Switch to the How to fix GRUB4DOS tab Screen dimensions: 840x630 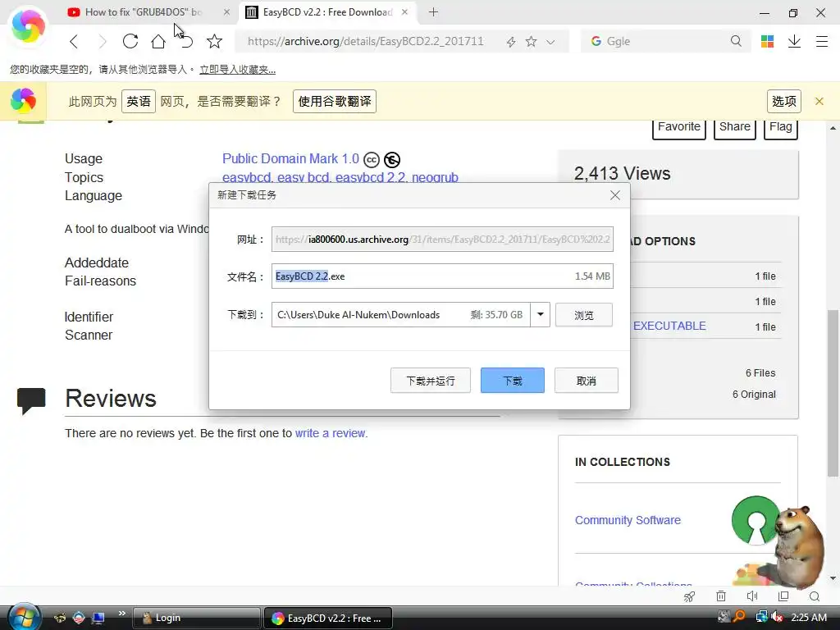[143, 11]
